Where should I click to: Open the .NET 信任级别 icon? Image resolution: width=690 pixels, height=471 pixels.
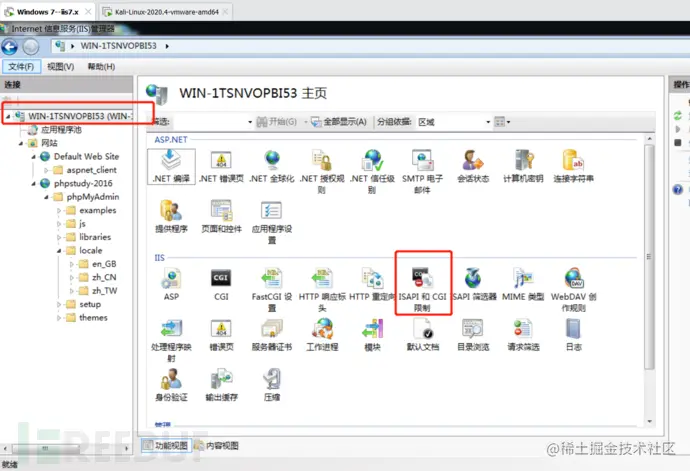372,172
